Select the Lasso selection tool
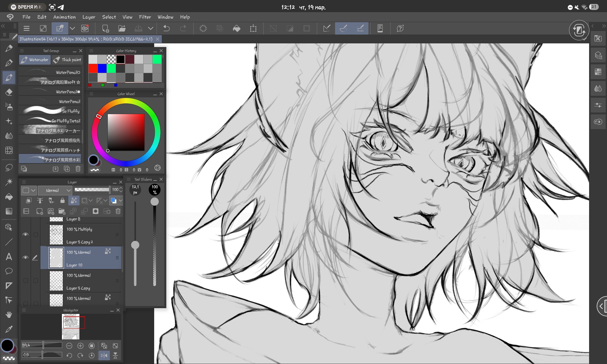The width and height of the screenshot is (607, 364). click(x=9, y=167)
